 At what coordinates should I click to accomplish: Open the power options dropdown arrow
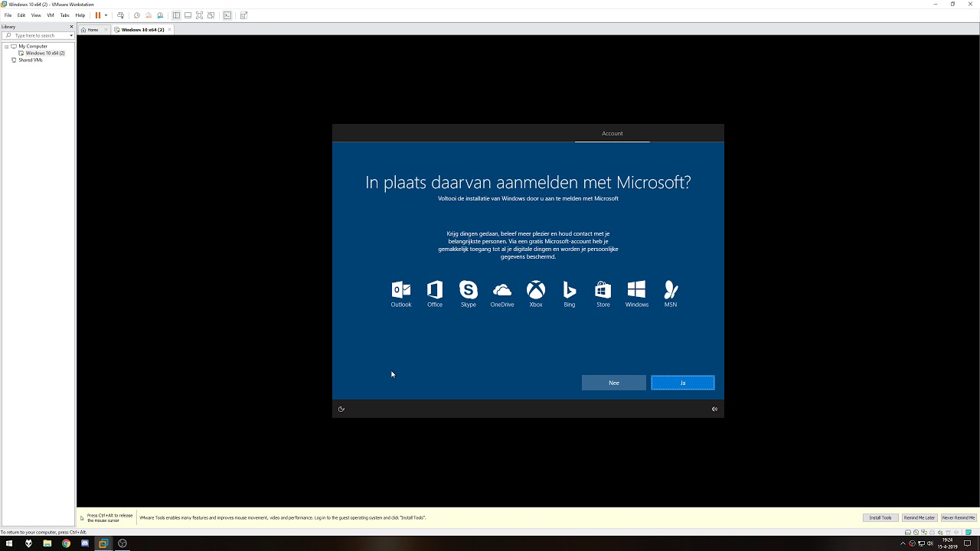click(x=106, y=15)
